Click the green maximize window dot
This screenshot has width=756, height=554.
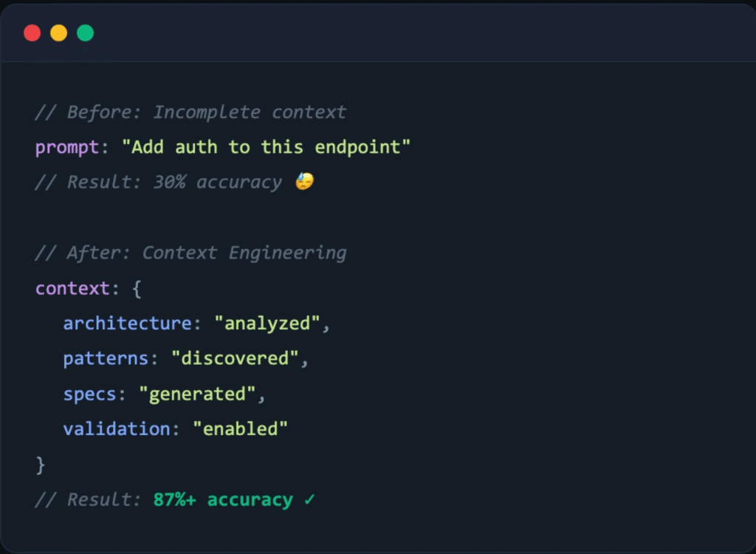coord(85,33)
